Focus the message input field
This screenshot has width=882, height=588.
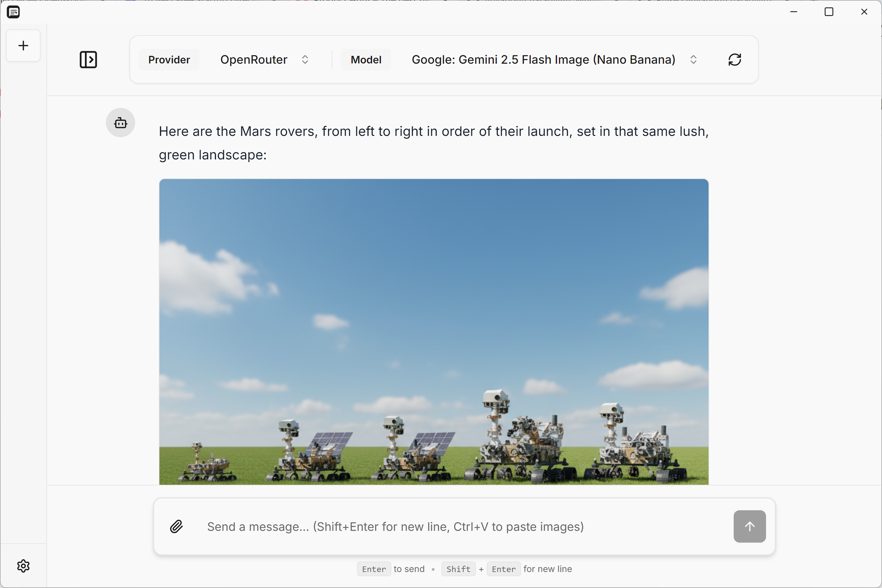[x=413, y=527]
